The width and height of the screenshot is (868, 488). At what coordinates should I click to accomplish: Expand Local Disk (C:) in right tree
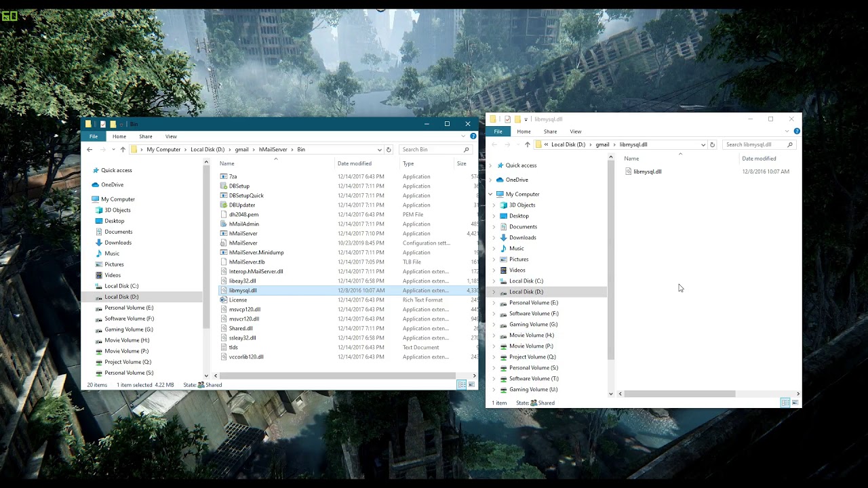pyautogui.click(x=494, y=281)
